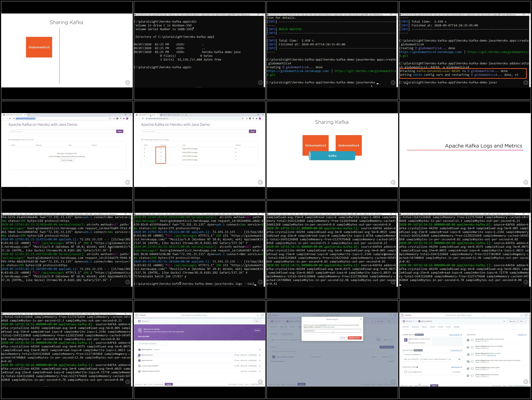
Task: Favorite tranquil-badlands-37107 with its star icon
Action: pyautogui.click(x=260, y=372)
